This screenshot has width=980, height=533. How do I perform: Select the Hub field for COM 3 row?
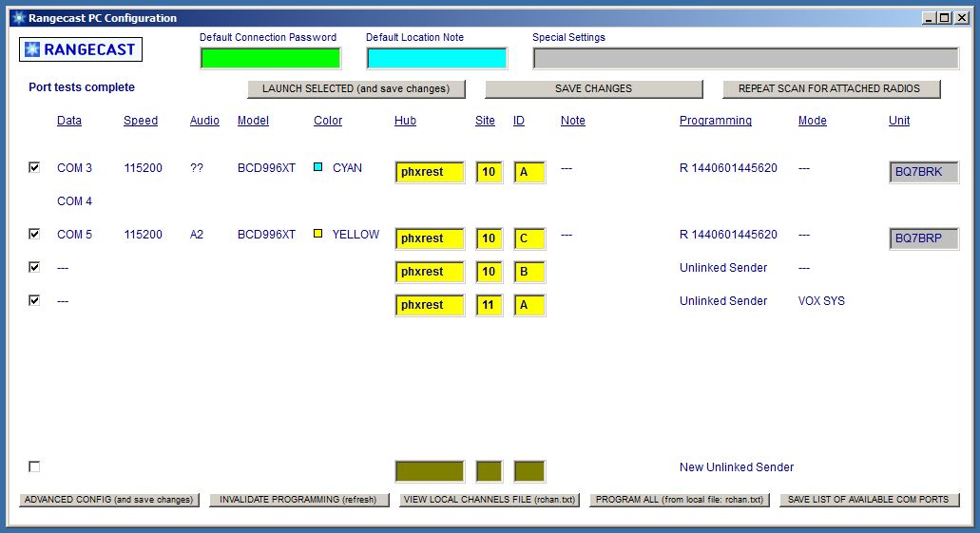[x=430, y=172]
